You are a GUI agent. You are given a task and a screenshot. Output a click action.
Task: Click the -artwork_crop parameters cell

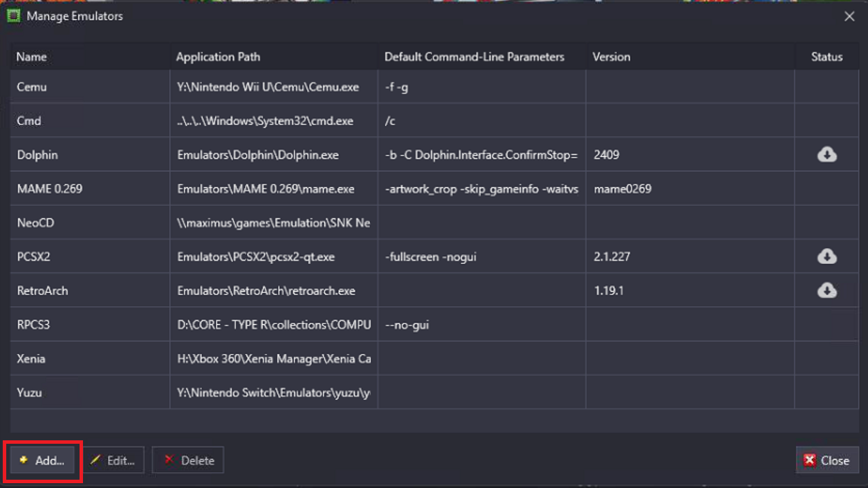pyautogui.click(x=481, y=189)
